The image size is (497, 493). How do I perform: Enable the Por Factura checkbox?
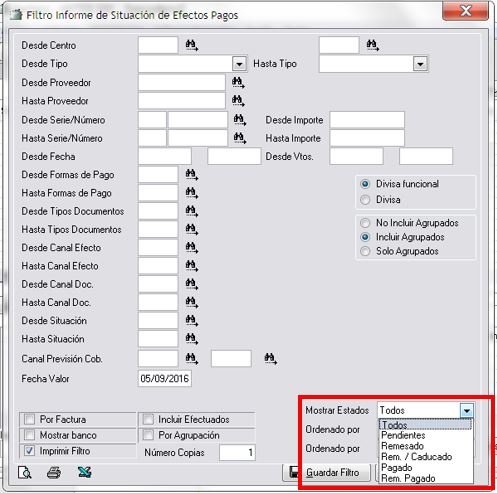click(30, 419)
